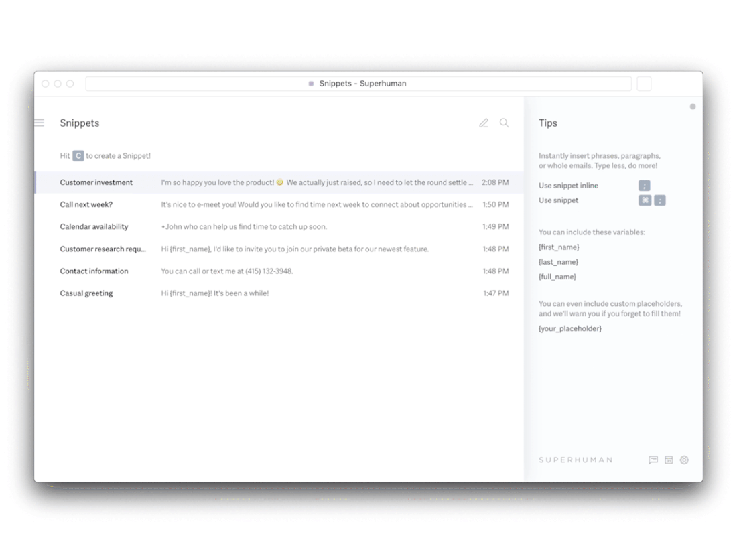Open the Casual greeting snippet

pos(279,293)
